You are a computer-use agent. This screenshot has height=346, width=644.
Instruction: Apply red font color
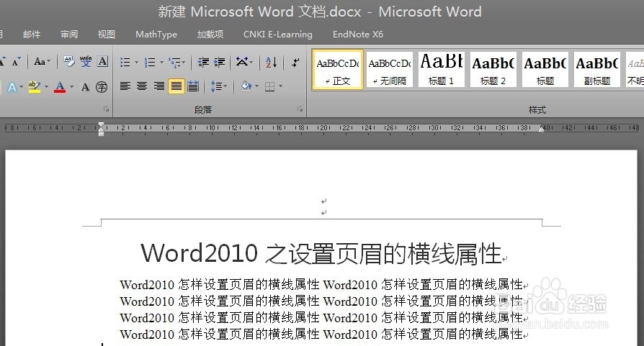pyautogui.click(x=60, y=87)
